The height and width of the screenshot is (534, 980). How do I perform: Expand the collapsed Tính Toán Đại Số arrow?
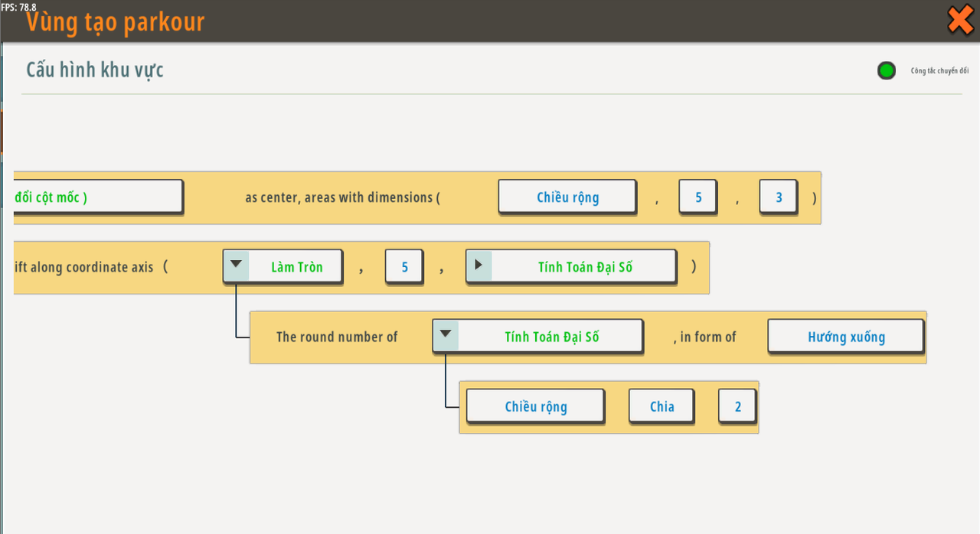pyautogui.click(x=479, y=265)
